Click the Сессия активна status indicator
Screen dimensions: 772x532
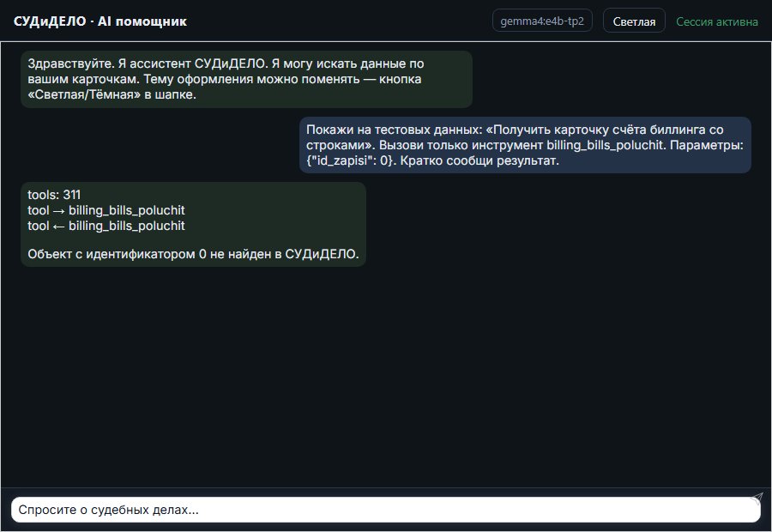coord(716,21)
